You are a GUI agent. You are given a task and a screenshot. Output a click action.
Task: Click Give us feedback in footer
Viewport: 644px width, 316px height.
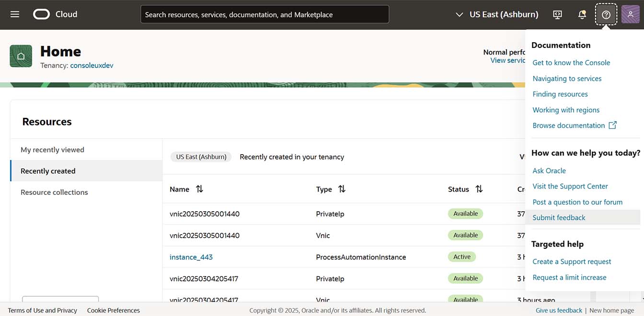[x=559, y=310]
